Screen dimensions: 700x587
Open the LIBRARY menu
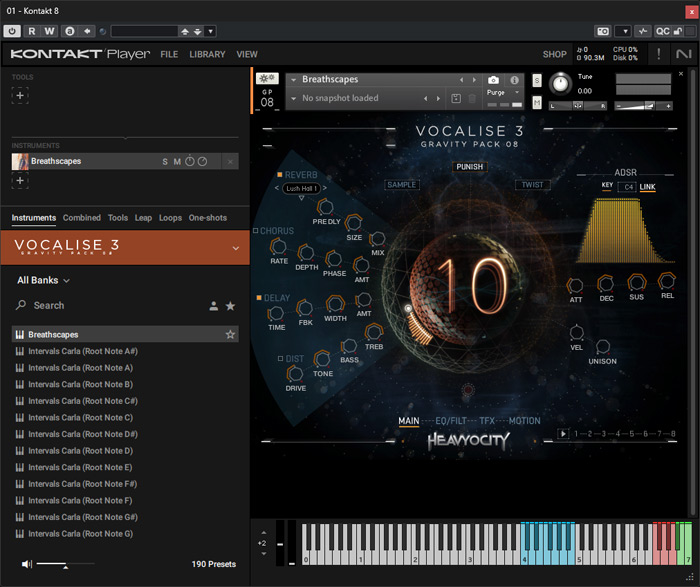pos(207,54)
